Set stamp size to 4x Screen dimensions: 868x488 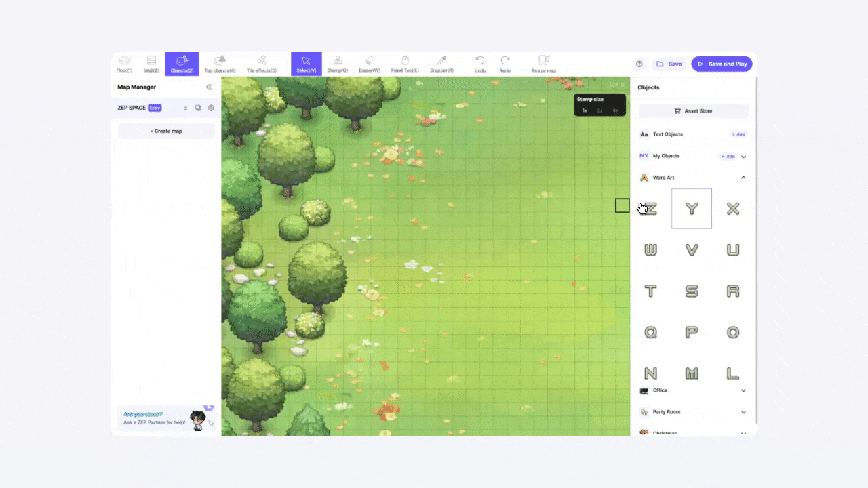tap(615, 110)
